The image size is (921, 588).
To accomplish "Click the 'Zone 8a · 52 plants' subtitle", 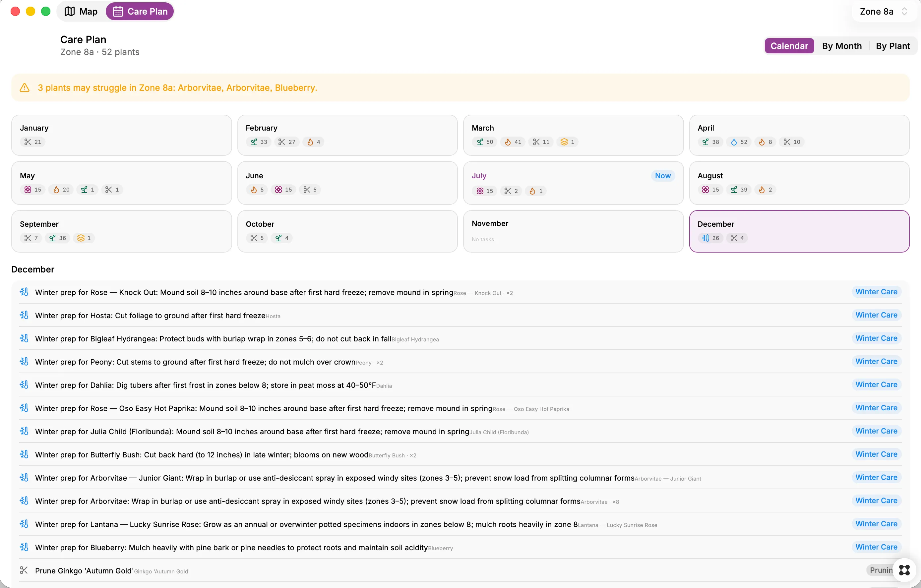I will pyautogui.click(x=100, y=52).
